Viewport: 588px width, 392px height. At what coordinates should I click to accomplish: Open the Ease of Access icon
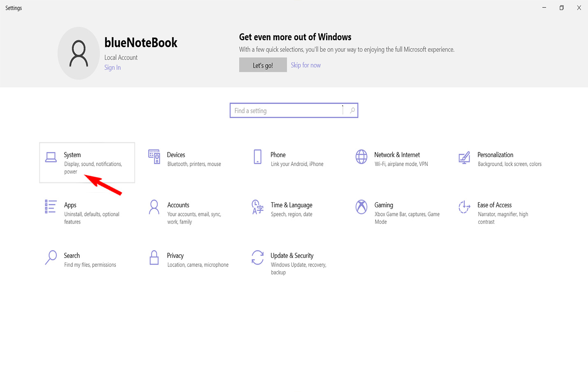464,207
